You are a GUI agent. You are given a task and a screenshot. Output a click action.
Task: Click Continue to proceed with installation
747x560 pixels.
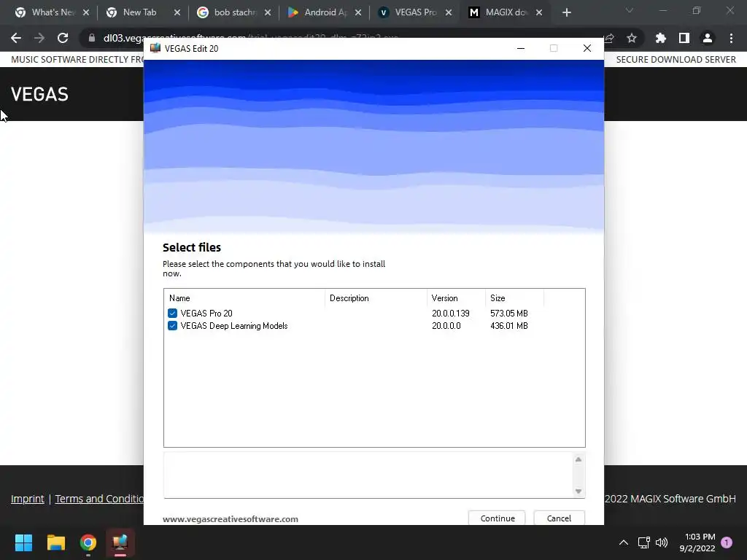(x=497, y=518)
